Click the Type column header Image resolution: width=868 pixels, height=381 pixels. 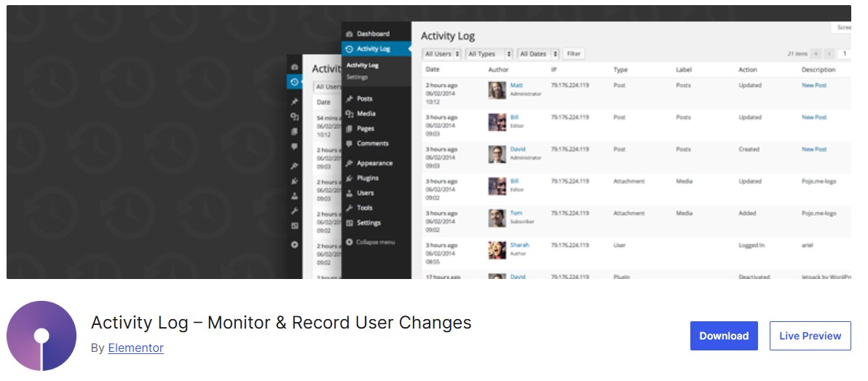(x=620, y=70)
